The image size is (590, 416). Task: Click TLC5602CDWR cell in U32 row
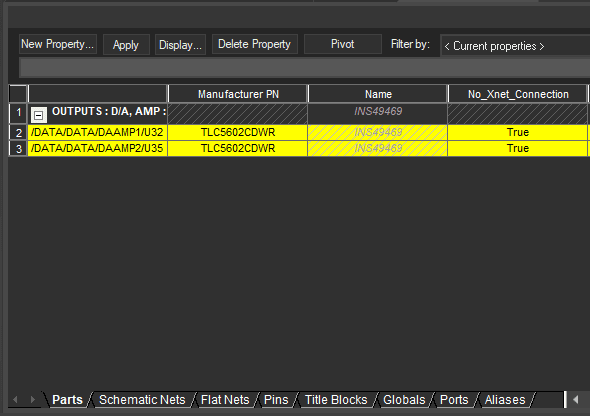pyautogui.click(x=238, y=132)
